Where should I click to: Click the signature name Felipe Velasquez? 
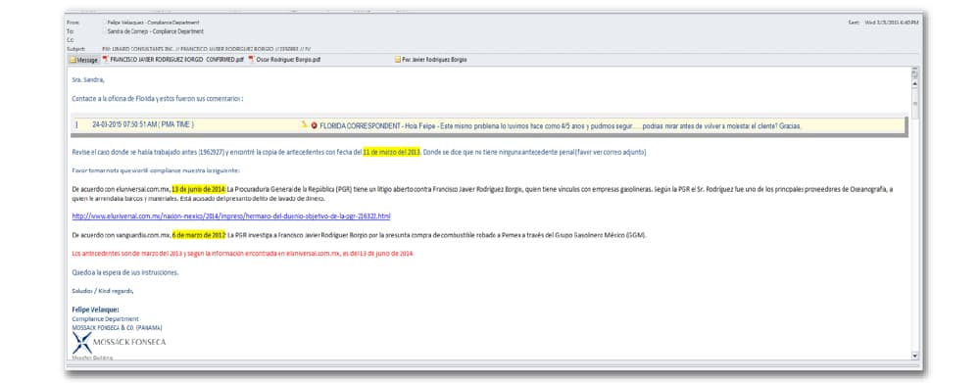tap(95, 310)
